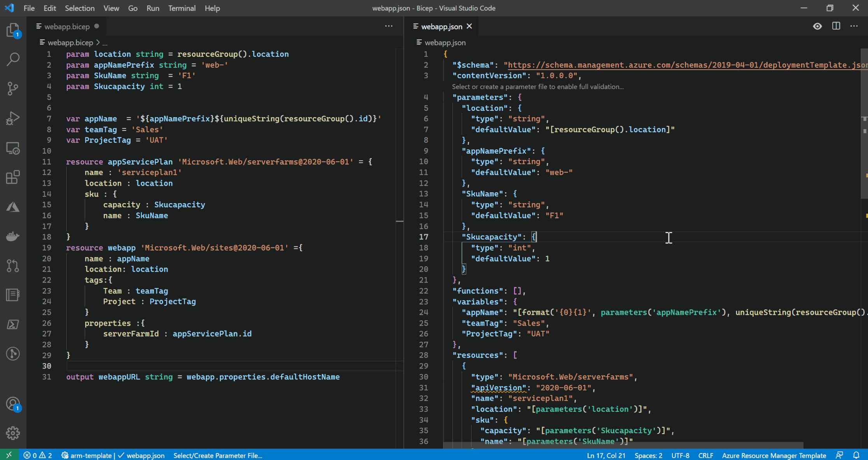Click the 'Select or create a parameter file' code lens
Image resolution: width=868 pixels, height=460 pixels.
pos(537,86)
